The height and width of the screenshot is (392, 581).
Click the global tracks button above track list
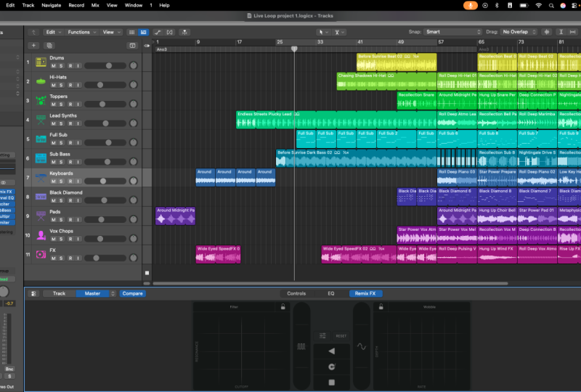point(132,46)
